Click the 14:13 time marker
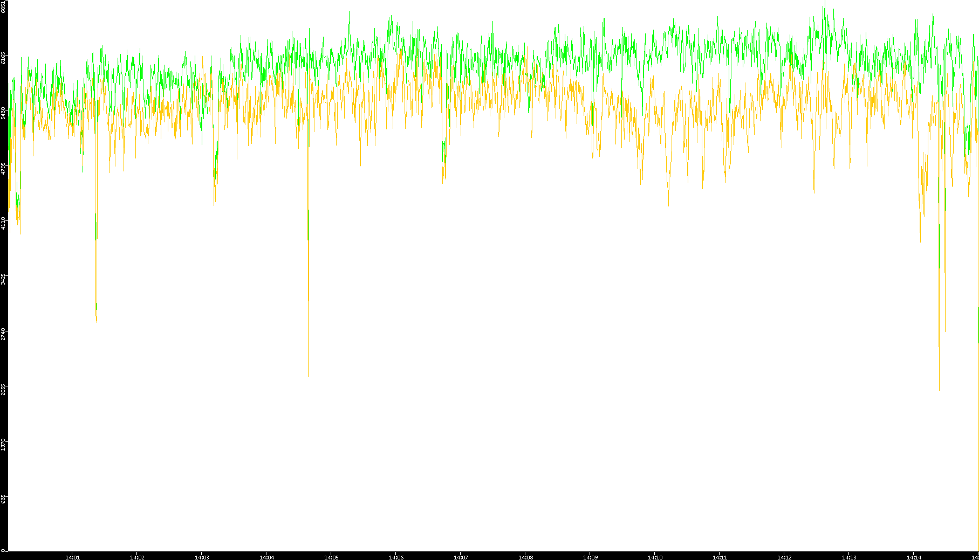Viewport: 979px width, 560px height. [849, 557]
